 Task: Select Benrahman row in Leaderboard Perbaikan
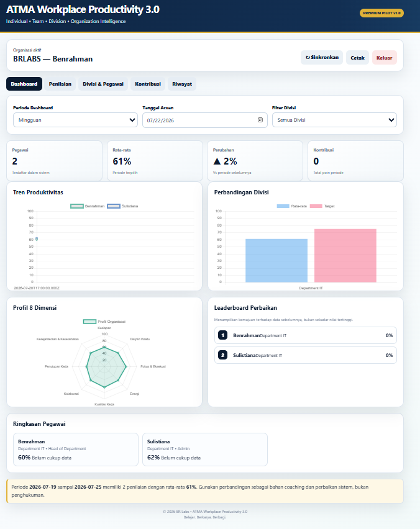click(306, 335)
